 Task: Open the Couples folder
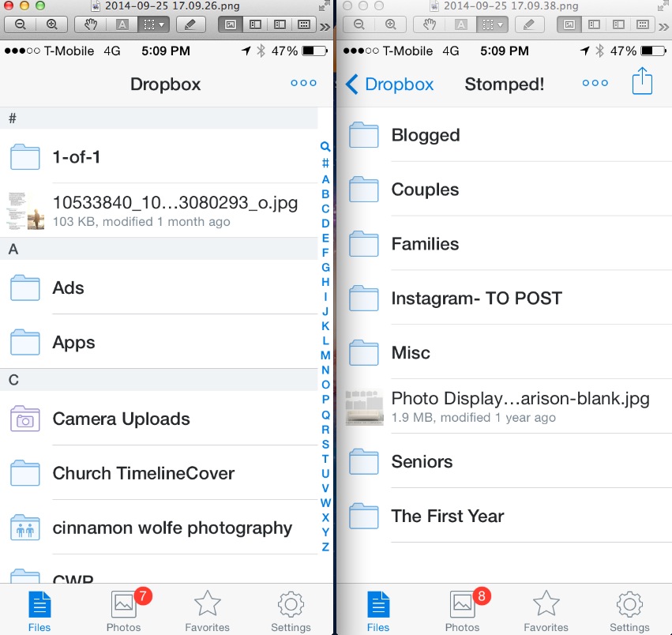pos(505,189)
